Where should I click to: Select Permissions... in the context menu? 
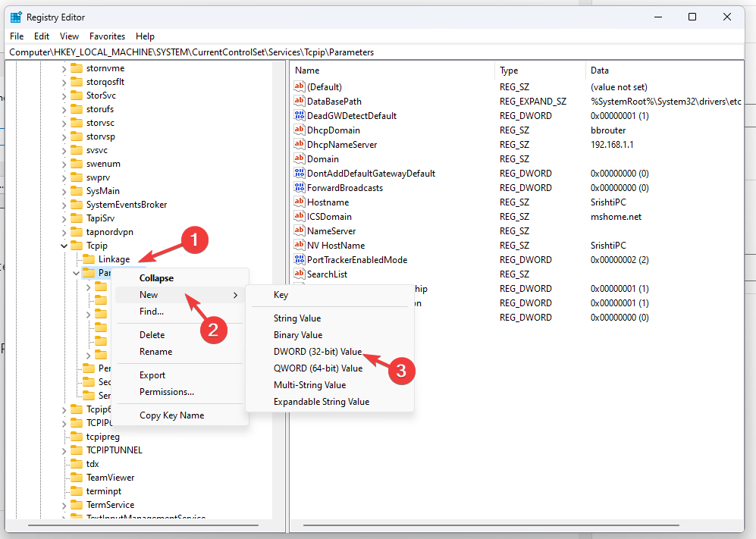pos(166,392)
